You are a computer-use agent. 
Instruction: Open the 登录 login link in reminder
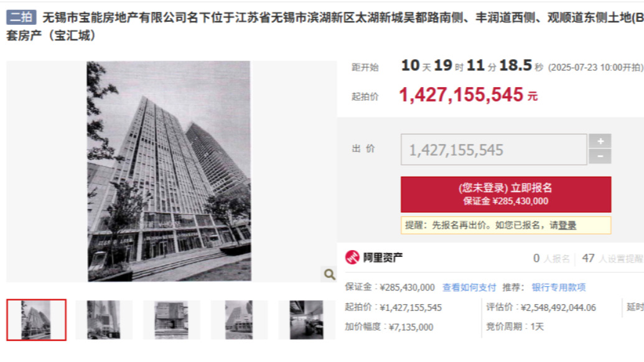567,225
